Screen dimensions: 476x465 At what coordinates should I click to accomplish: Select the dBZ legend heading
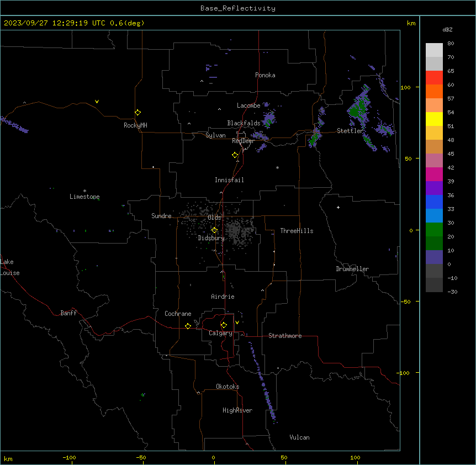447,29
